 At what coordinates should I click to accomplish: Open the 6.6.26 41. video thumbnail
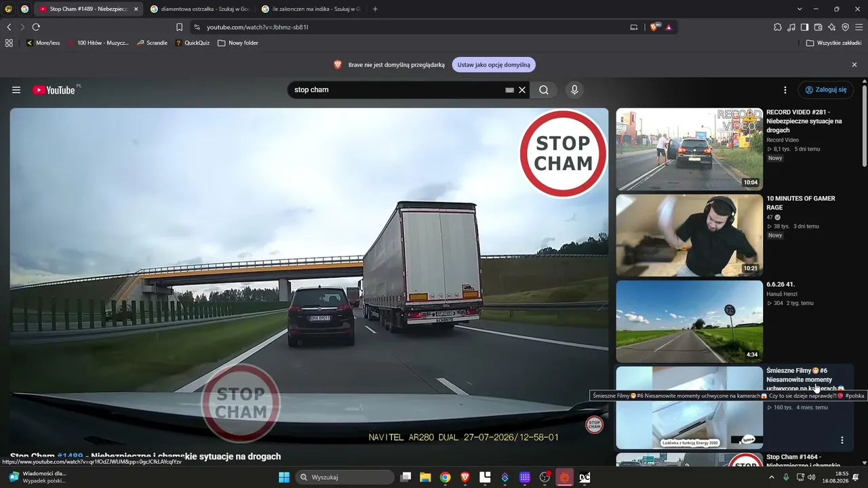689,321
